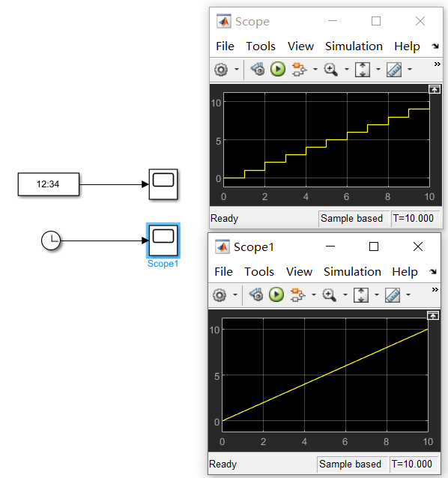
Task: Select the highlighted Scope1 block in the model
Action: (163, 240)
